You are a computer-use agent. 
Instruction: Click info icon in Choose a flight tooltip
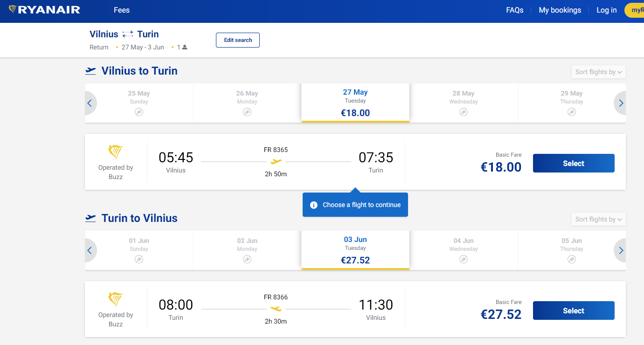(314, 205)
